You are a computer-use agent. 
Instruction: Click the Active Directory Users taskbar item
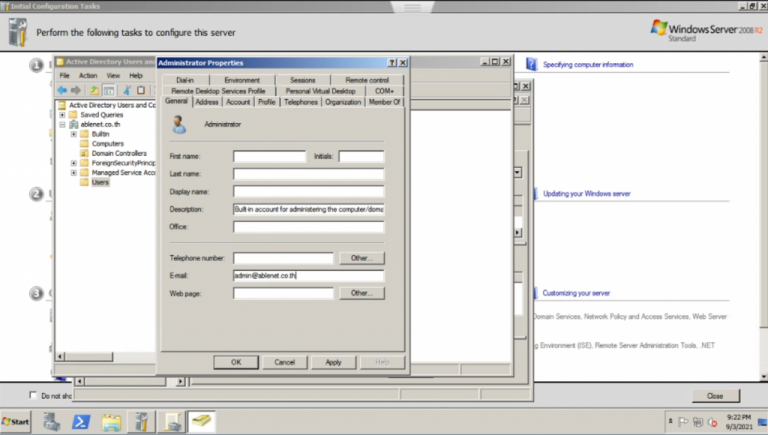coord(201,422)
